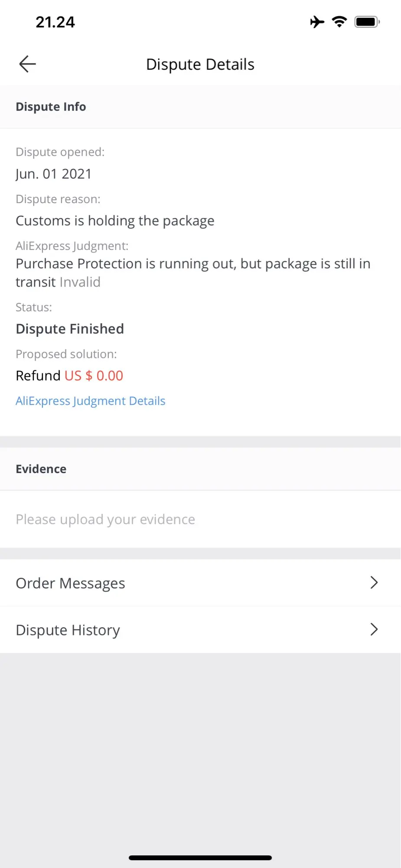Image resolution: width=401 pixels, height=868 pixels.
Task: Tap the home indicator bar
Action: [x=200, y=858]
